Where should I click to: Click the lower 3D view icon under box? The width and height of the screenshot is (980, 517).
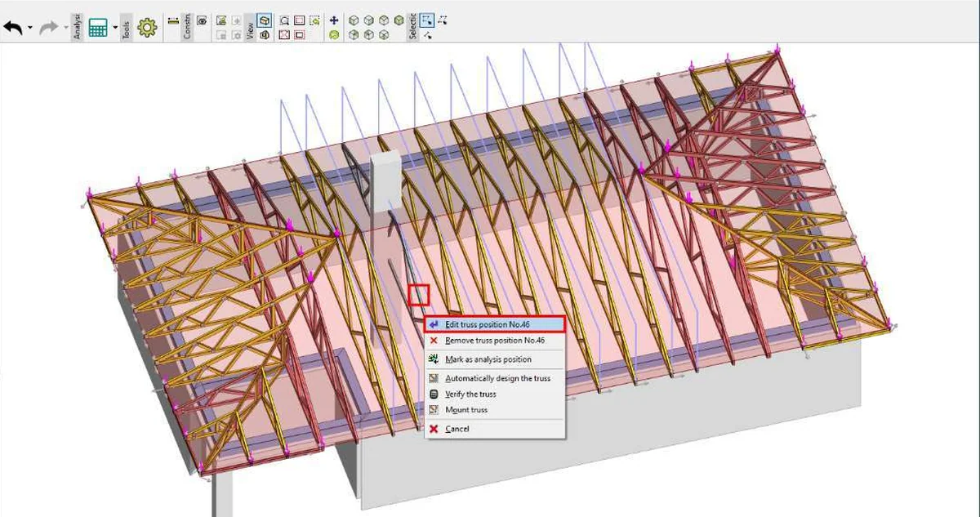click(264, 35)
